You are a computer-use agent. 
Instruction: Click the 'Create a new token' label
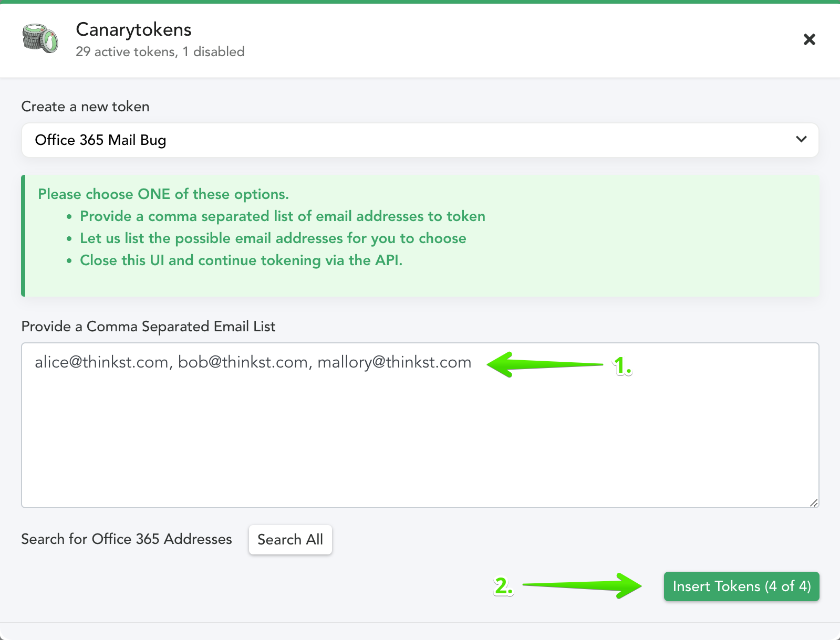(x=85, y=107)
